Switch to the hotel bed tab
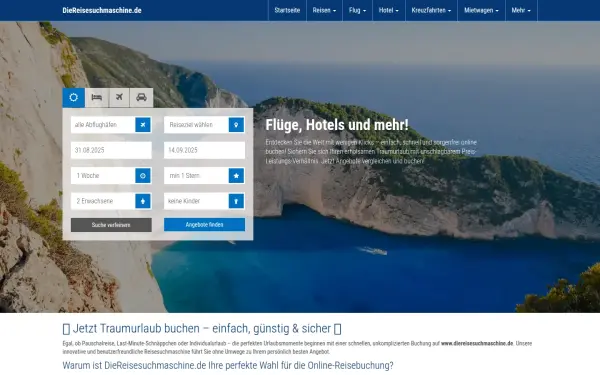 coord(97,98)
